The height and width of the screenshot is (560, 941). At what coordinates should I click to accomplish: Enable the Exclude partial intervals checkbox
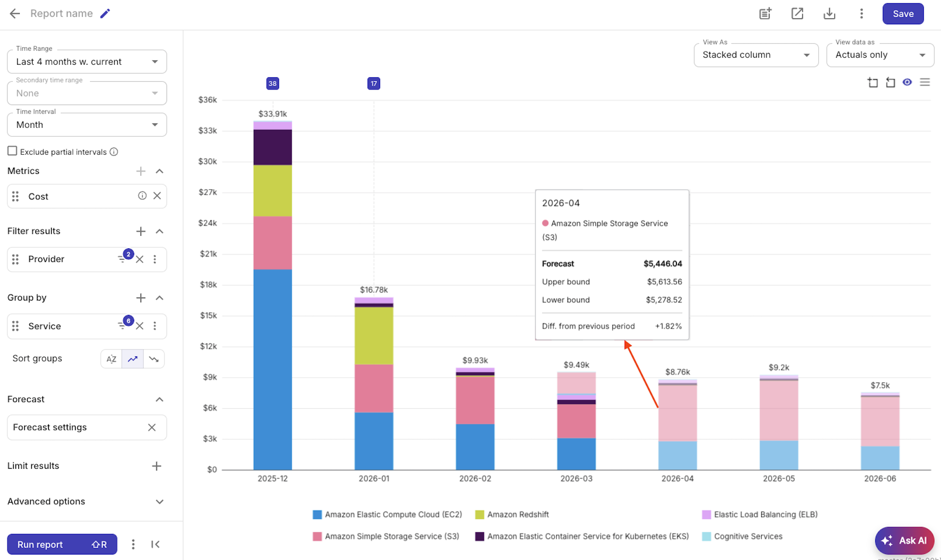point(12,151)
